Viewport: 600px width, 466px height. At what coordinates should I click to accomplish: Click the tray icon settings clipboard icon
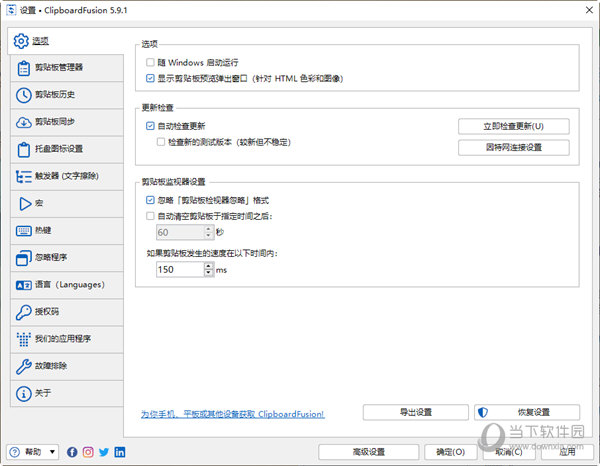pyautogui.click(x=23, y=149)
